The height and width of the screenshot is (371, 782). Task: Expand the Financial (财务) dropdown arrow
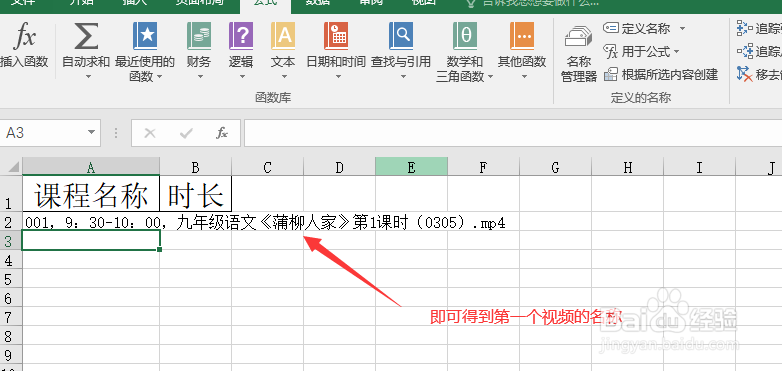200,77
